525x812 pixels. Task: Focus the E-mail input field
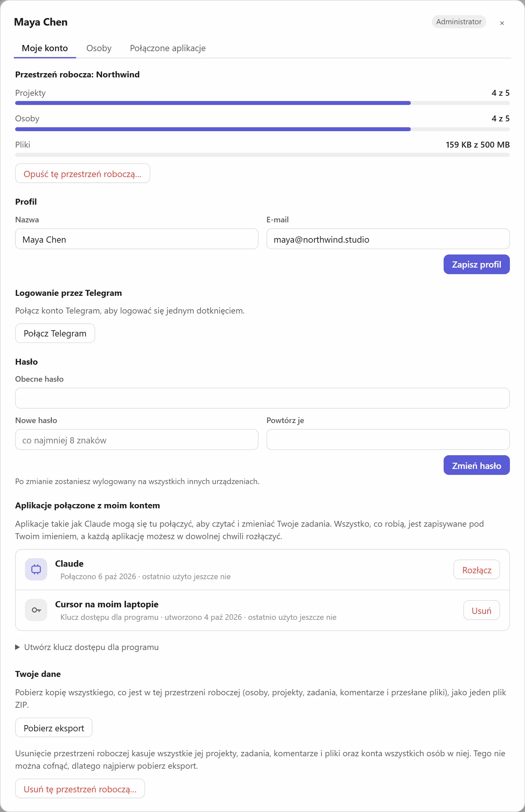tap(388, 239)
